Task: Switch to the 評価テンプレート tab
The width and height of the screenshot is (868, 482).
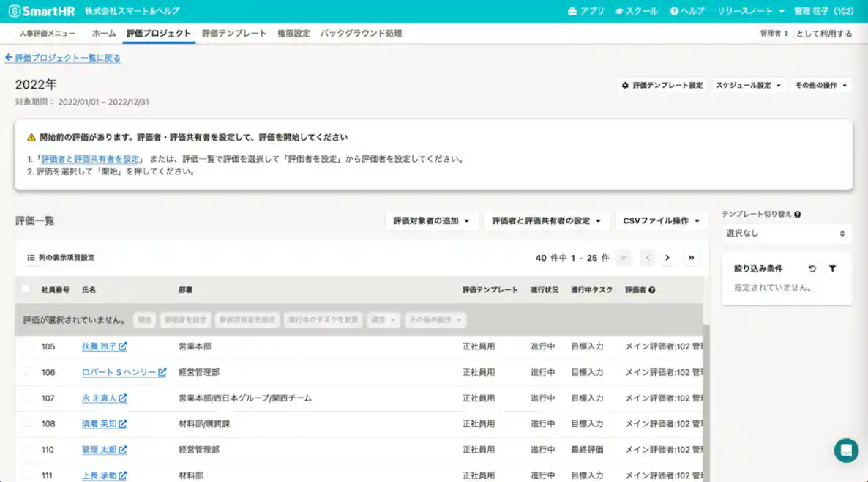Action: (x=233, y=33)
